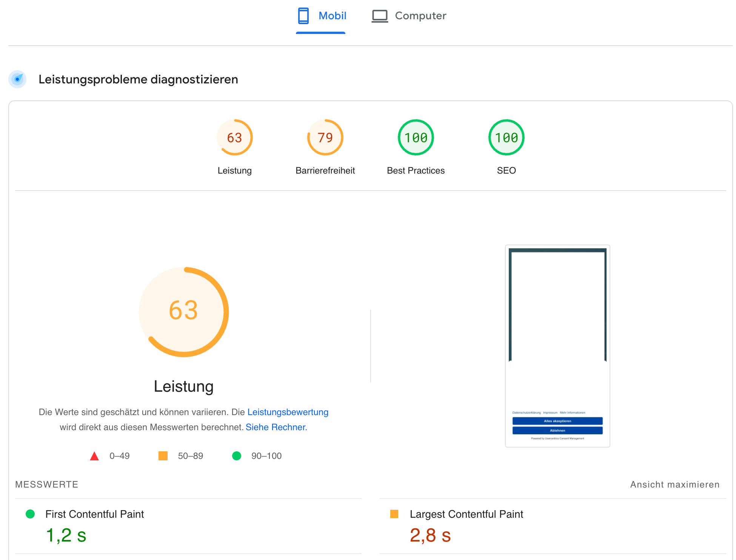This screenshot has height=560, width=736.
Task: Select the Leistung 63 score gauge
Action: pos(234,137)
